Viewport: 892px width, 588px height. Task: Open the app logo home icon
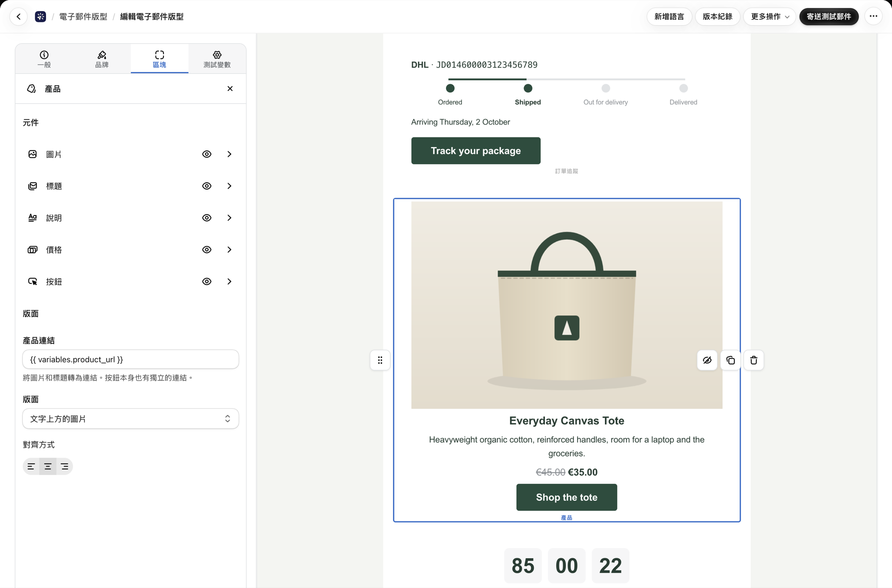tap(40, 17)
